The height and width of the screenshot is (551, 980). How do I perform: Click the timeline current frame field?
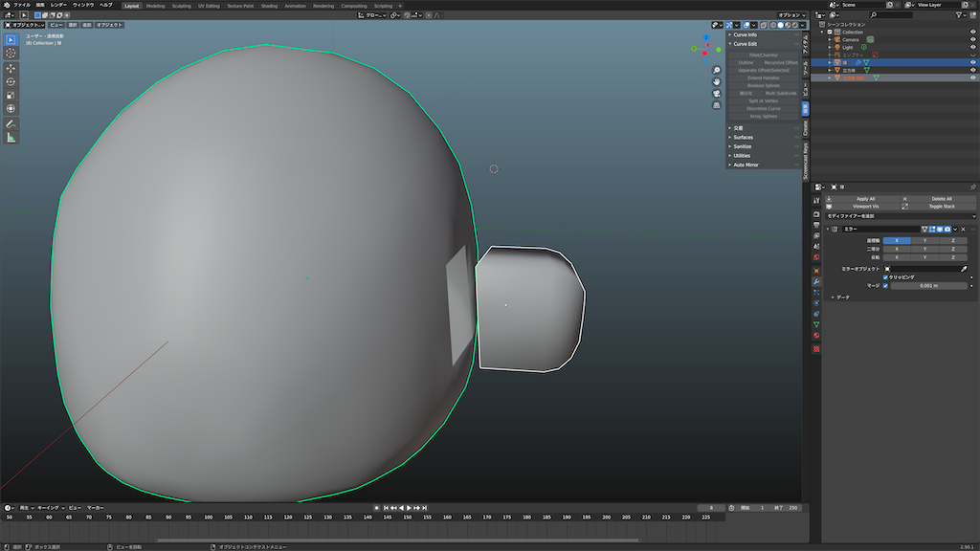(711, 508)
